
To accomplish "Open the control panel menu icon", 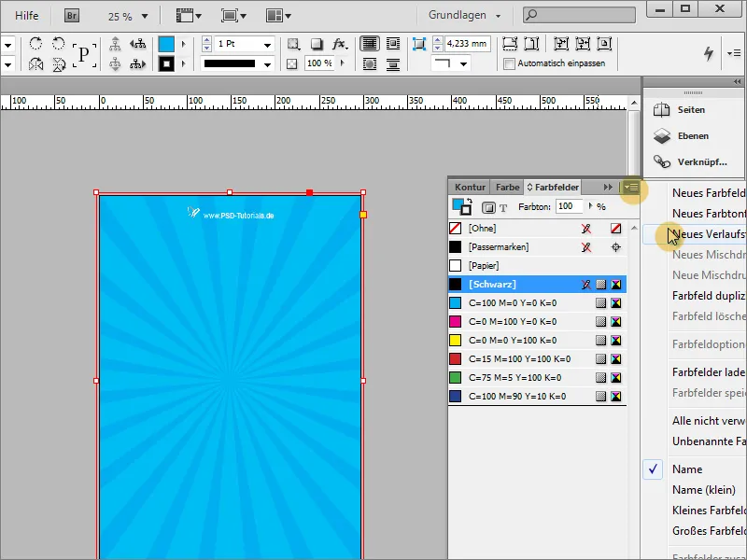I will tap(734, 53).
